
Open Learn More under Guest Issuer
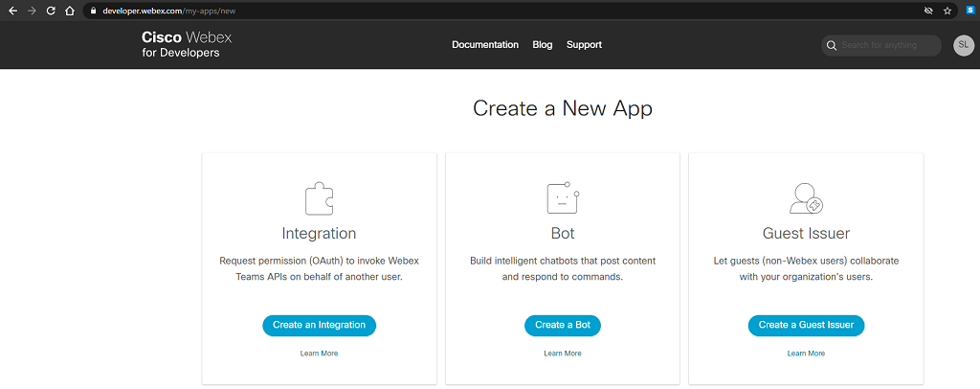pyautogui.click(x=806, y=354)
